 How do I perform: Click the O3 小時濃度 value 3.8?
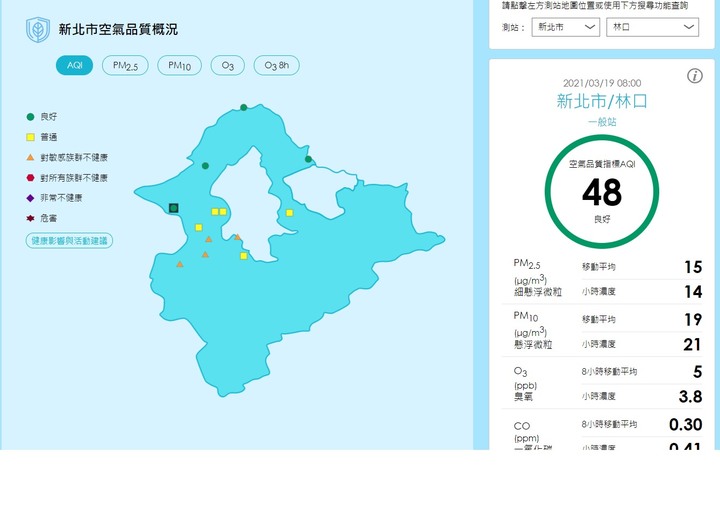tap(690, 396)
